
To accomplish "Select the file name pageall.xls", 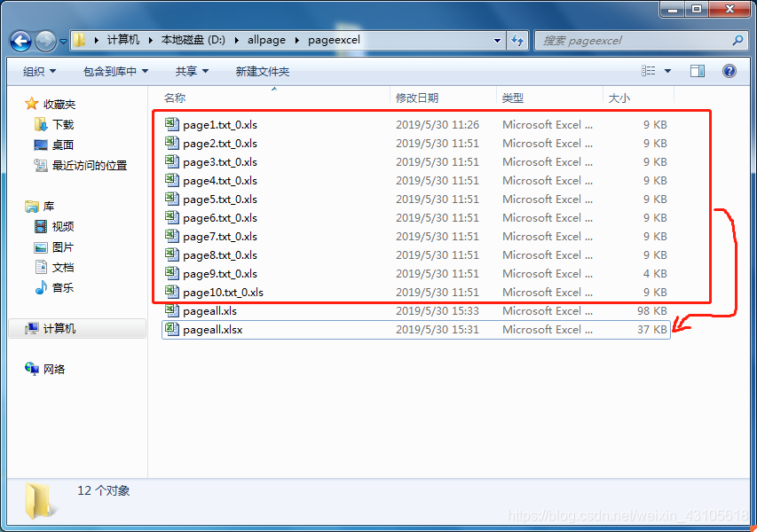I will point(210,311).
